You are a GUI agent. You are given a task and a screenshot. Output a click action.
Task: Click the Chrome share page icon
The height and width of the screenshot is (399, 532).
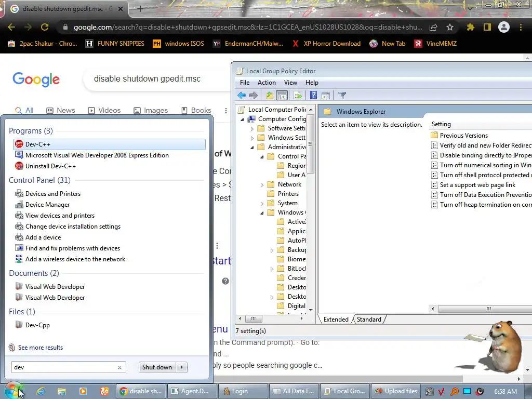coord(433,27)
